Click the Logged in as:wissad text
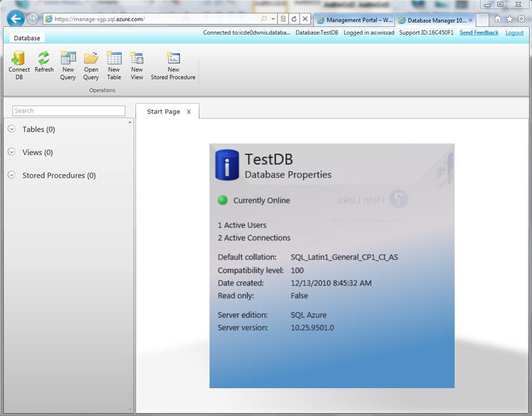Viewport: 532px width, 416px height. (369, 32)
